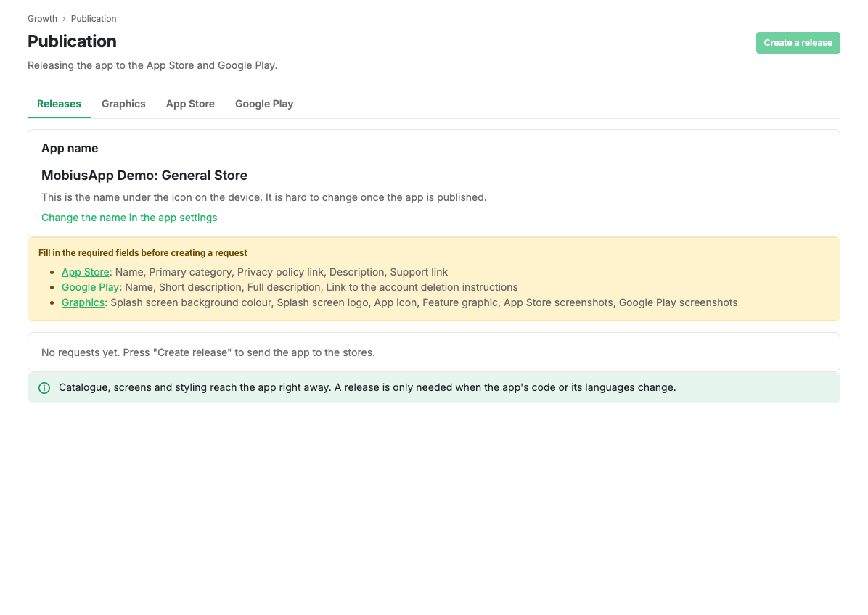Select the MobiusApp Demo: General Store name

click(144, 176)
